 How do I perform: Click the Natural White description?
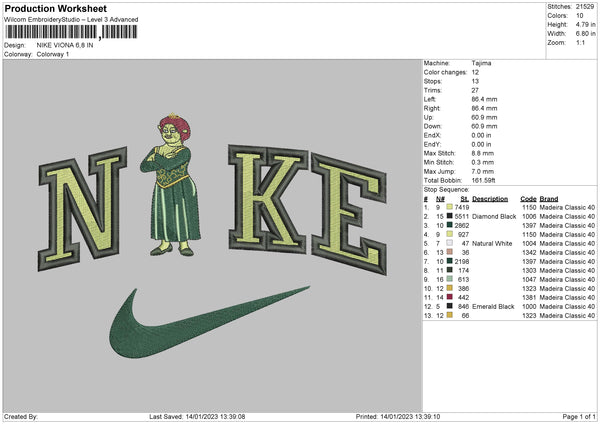[492, 243]
